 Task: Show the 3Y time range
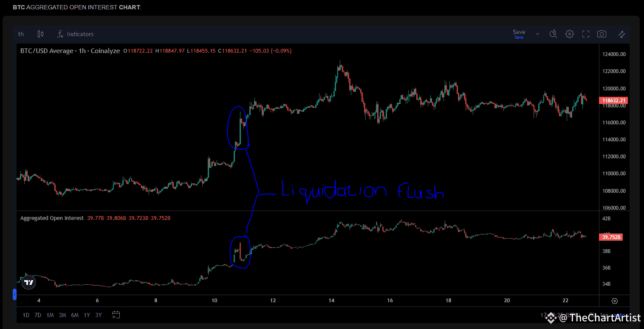[99, 315]
